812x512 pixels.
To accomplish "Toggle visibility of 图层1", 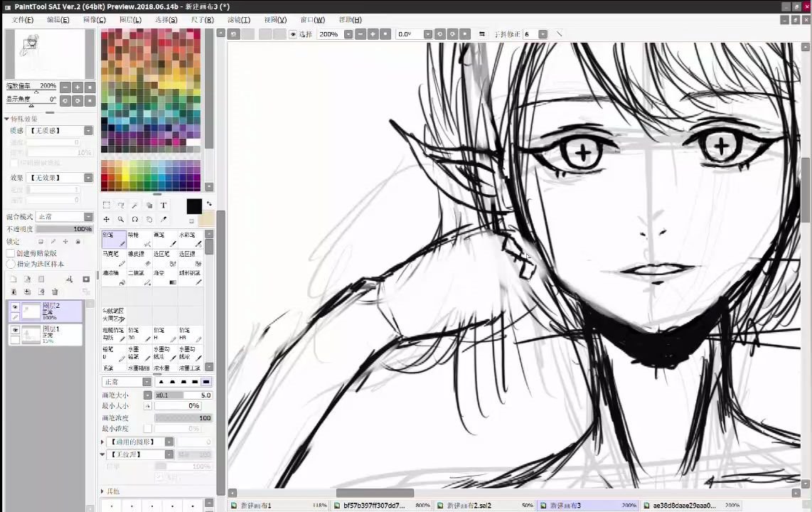I will click(x=15, y=330).
